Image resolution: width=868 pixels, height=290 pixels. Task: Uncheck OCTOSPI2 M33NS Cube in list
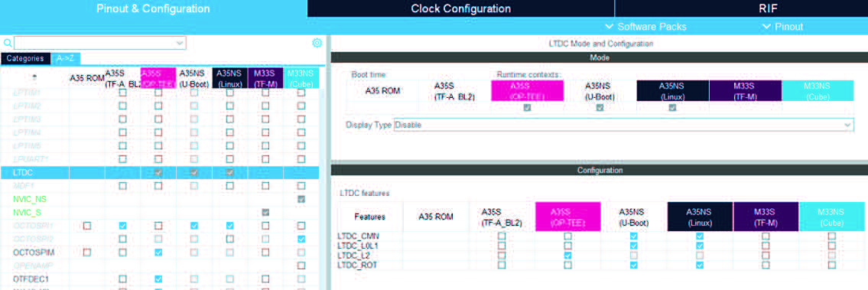(301, 239)
